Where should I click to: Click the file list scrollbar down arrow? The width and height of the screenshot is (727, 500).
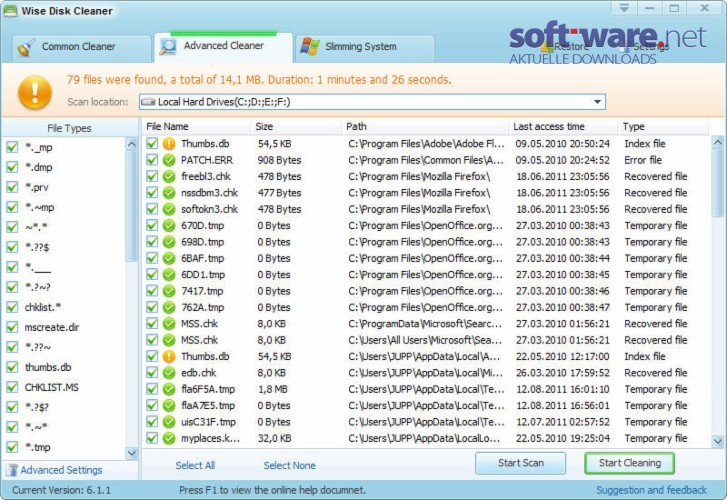tap(718, 441)
